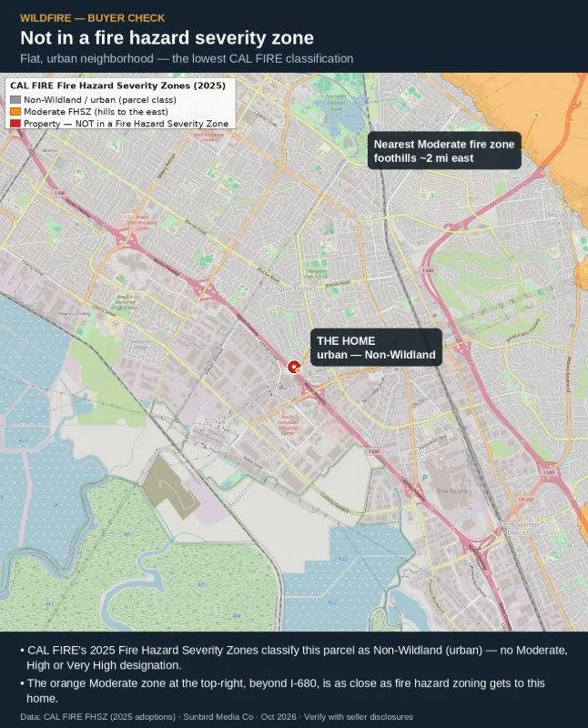Click the gray Non-Wildland legend swatch
The height and width of the screenshot is (728, 588).
[15, 100]
